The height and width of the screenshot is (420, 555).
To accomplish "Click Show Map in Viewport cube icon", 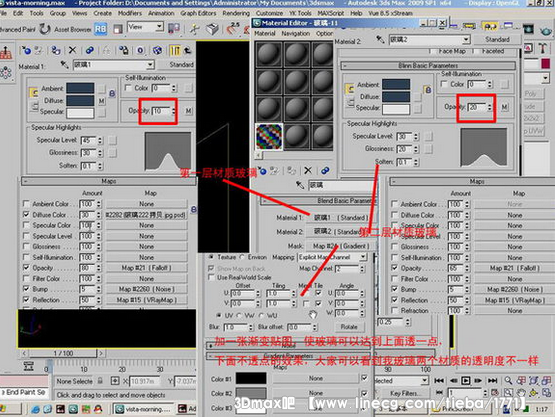I will click(x=157, y=50).
